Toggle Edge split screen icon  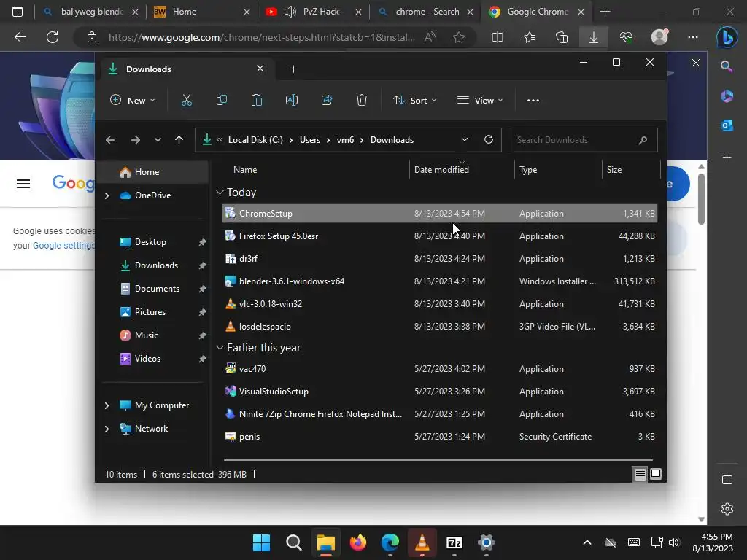click(x=498, y=37)
